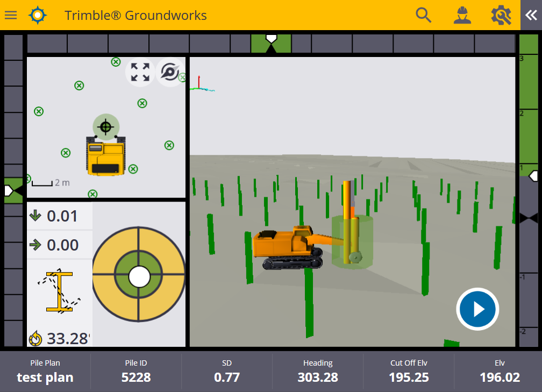The image size is (542, 392).
Task: Click the rotation angle icon beside 33.28
Action: pos(35,339)
